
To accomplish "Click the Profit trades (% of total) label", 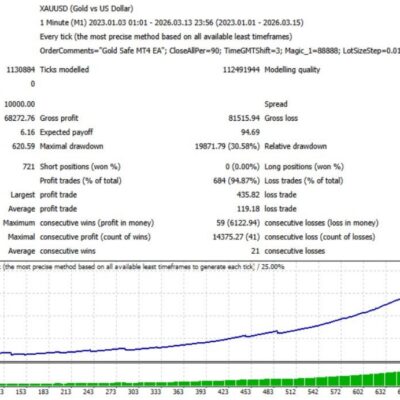I will point(80,181).
